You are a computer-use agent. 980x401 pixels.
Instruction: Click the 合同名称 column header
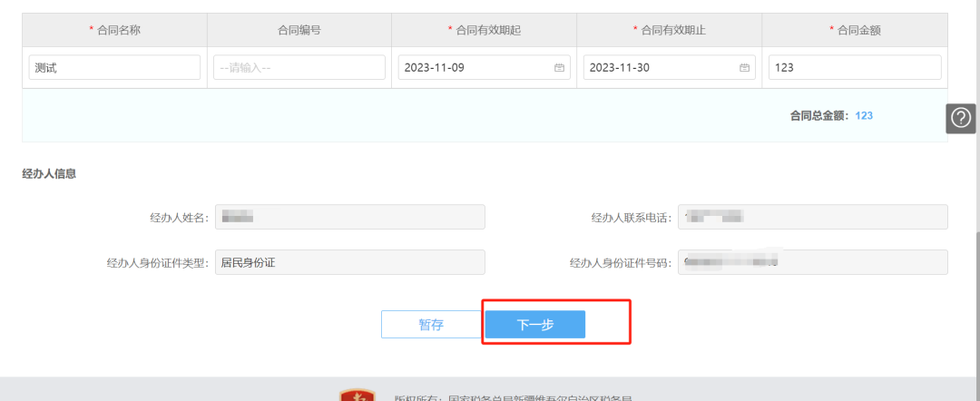[x=114, y=30]
